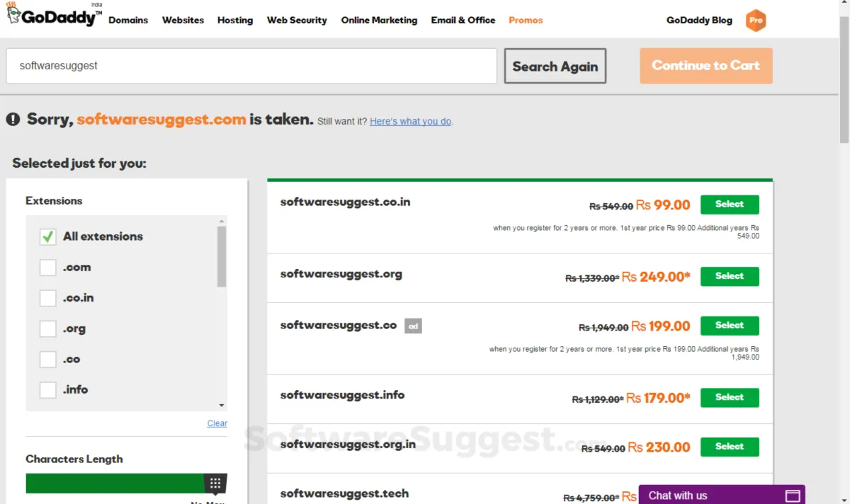Go to the Promos page
Image resolution: width=850 pixels, height=504 pixels.
[526, 20]
